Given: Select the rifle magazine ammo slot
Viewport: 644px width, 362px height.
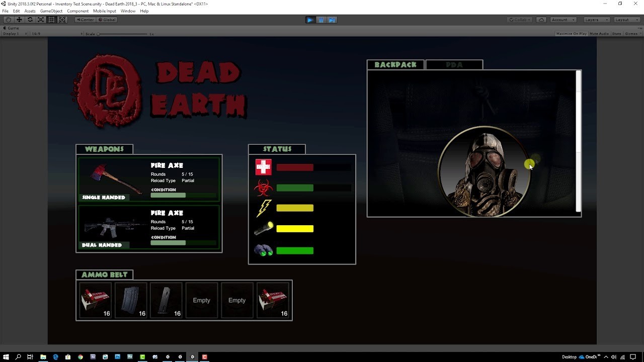Looking at the screenshot, I should pyautogui.click(x=131, y=300).
